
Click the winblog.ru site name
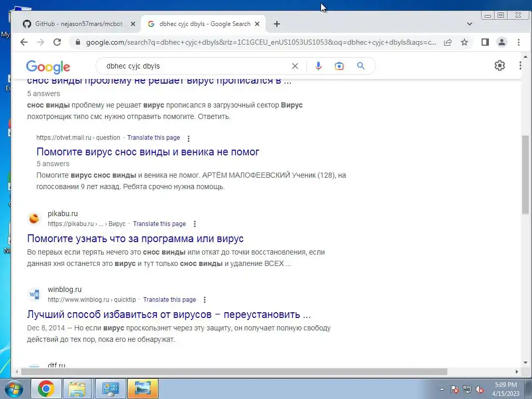tap(64, 289)
